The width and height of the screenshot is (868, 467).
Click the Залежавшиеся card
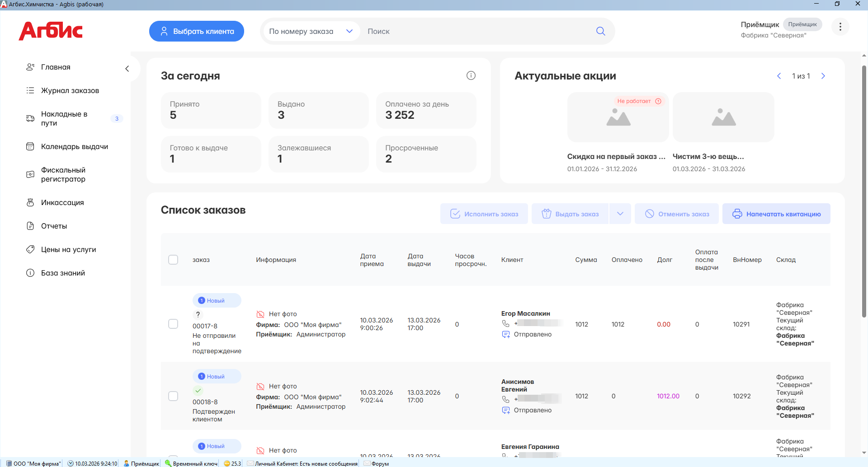(319, 154)
